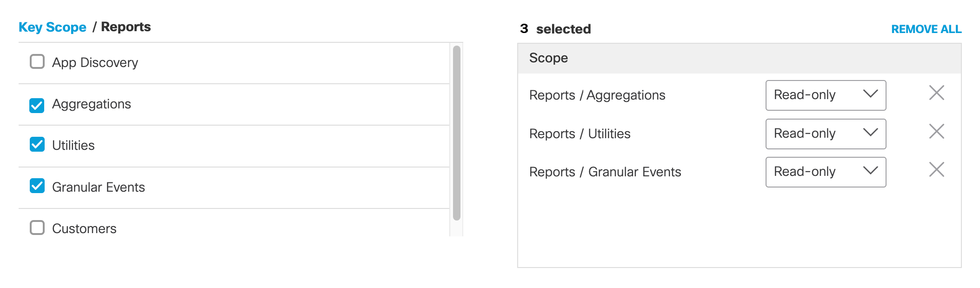
Task: Go back to Key Scope breadcrumb
Action: [53, 27]
